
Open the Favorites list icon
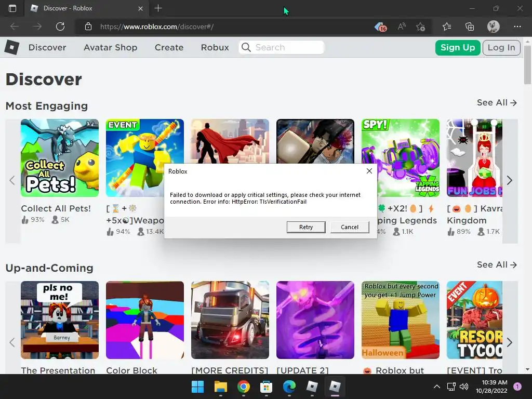447,26
